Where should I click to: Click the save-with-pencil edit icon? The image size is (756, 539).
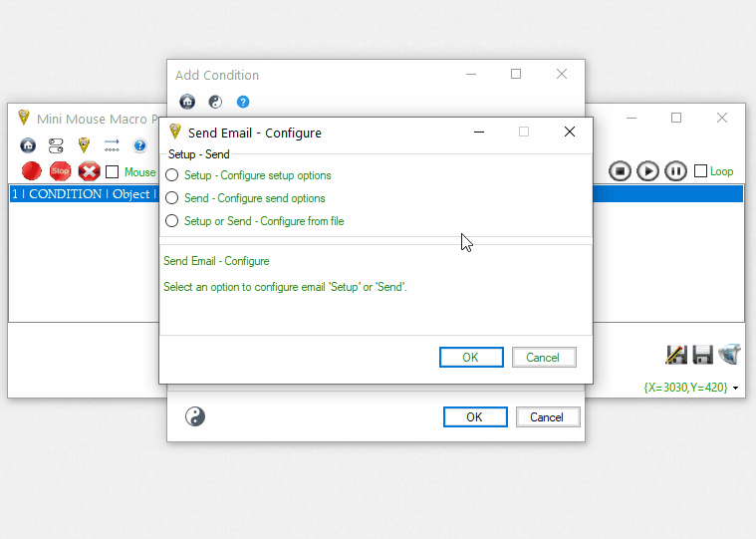coord(676,355)
